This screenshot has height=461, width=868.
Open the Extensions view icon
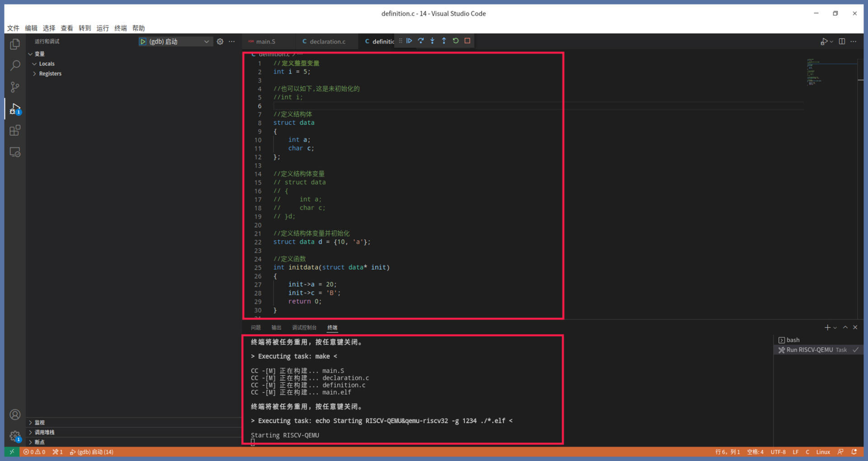15,131
